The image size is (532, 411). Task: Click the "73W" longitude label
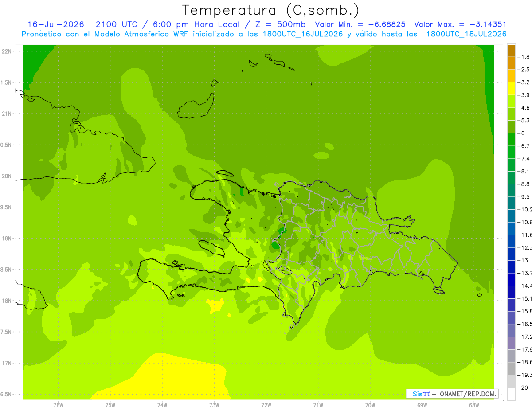pos(214,405)
